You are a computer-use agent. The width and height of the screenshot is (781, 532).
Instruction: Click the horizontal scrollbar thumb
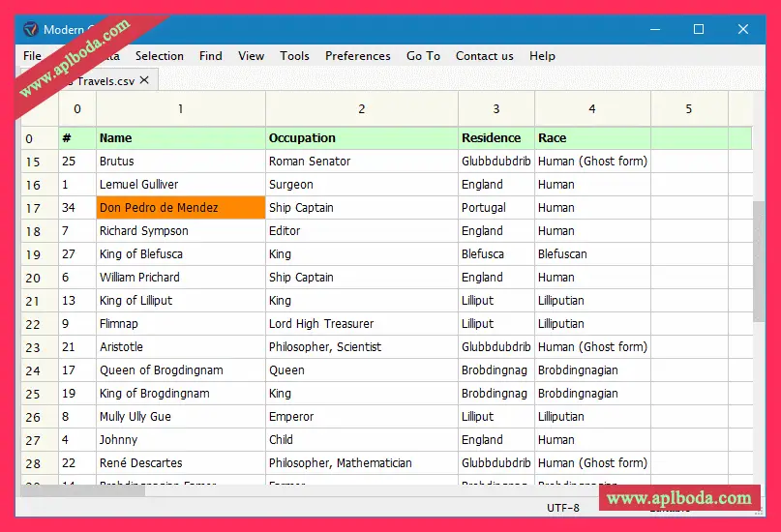82,491
